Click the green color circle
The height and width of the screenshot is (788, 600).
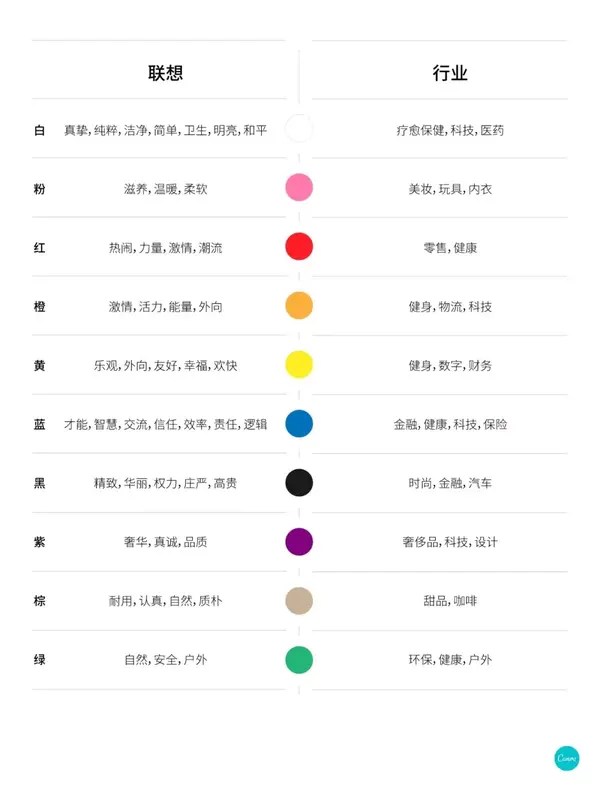299,659
